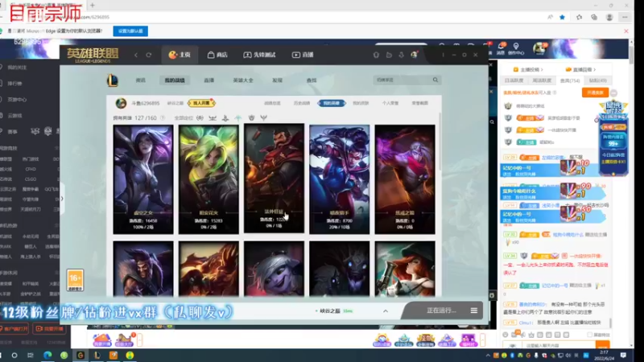Toggle the 屏蔽特效 checkbox below chat
The image size is (644, 362).
coord(590,335)
